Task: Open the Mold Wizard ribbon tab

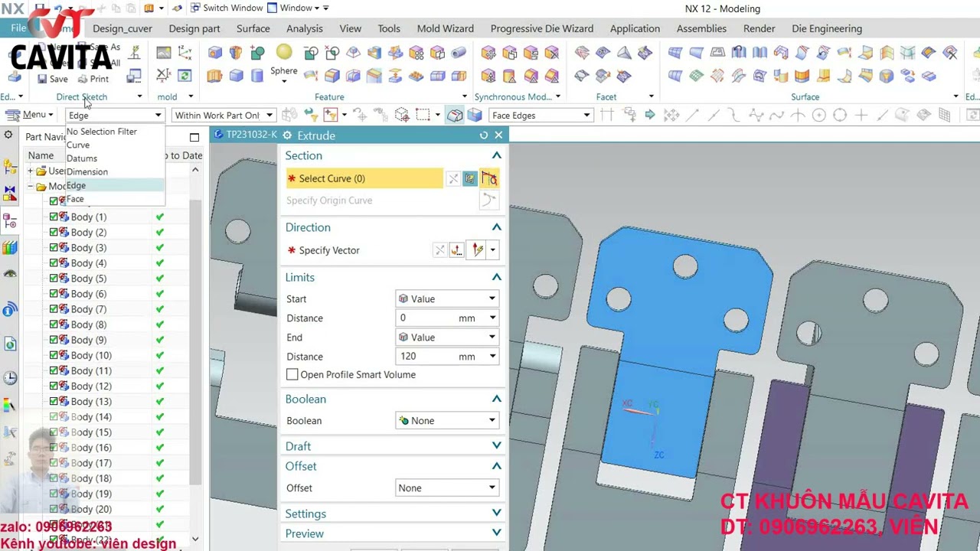Action: click(446, 28)
